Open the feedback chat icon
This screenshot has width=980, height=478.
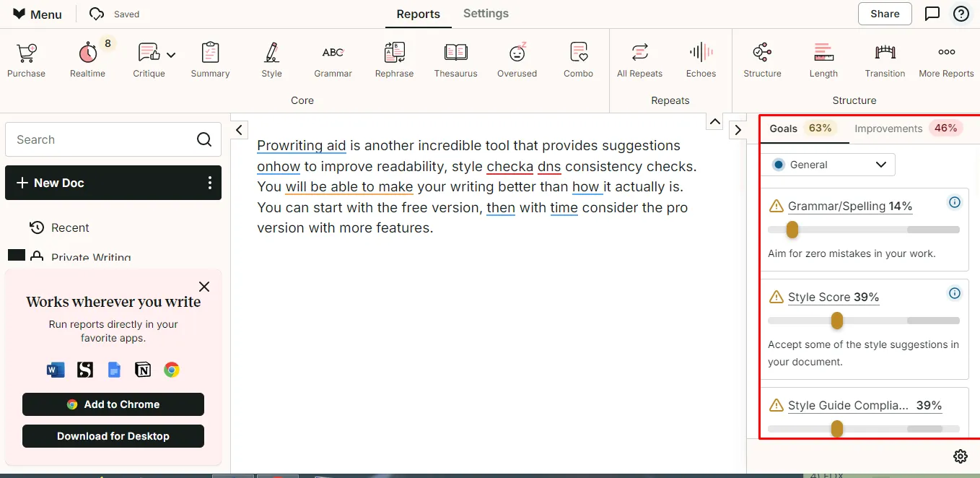[932, 14]
